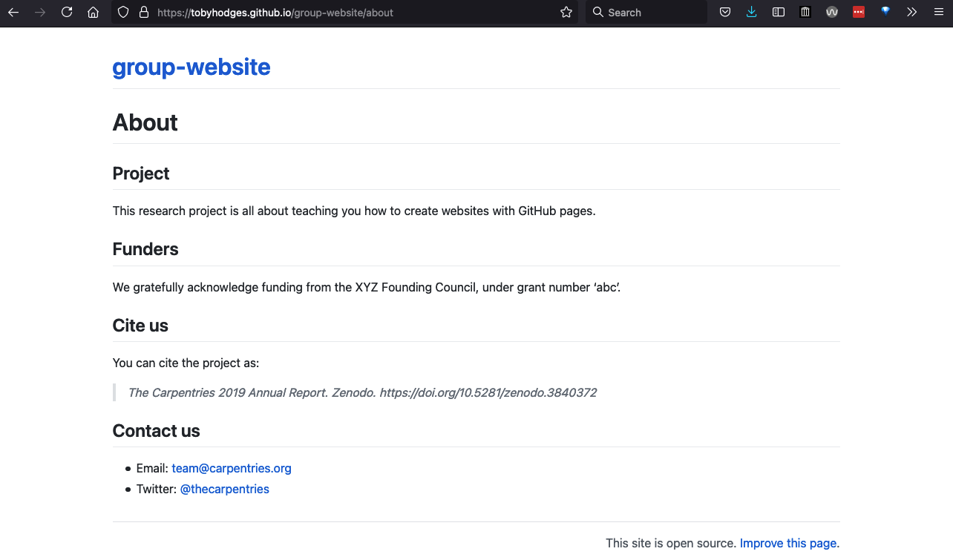Open the red password manager extension
Viewport: 953px width, 560px height.
[x=859, y=12]
